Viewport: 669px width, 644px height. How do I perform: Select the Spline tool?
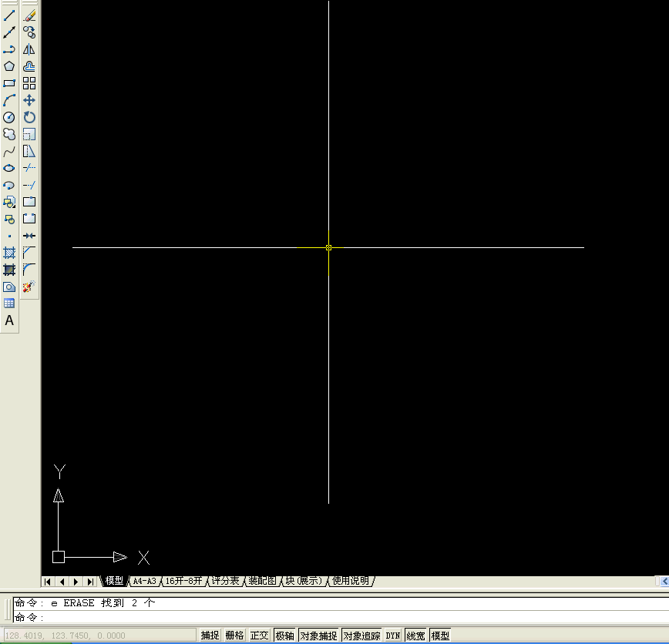[x=9, y=152]
